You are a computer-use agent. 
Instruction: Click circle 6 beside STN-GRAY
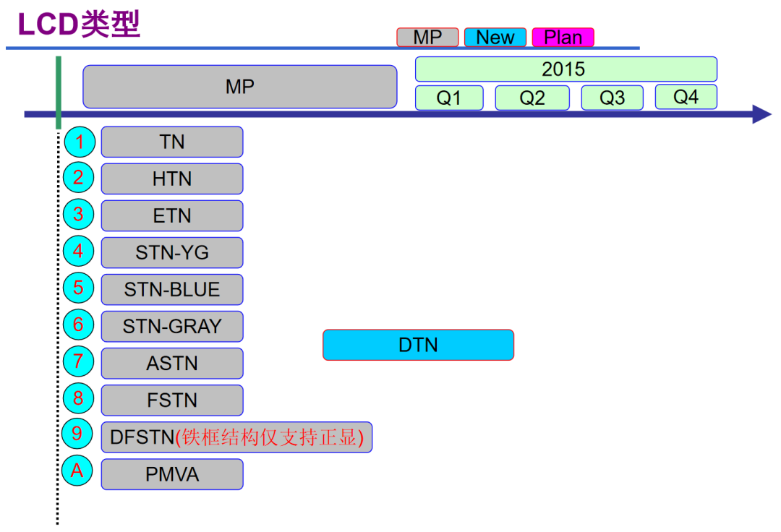[x=79, y=325]
